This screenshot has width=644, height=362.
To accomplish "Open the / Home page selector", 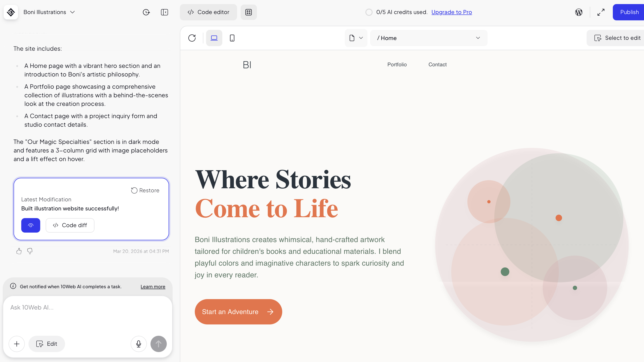I will [428, 38].
